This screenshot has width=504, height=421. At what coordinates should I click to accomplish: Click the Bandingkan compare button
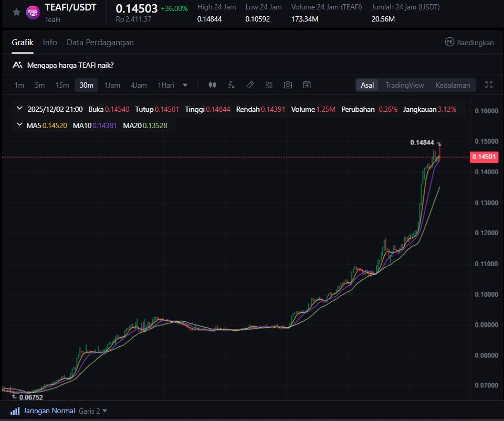(x=469, y=43)
